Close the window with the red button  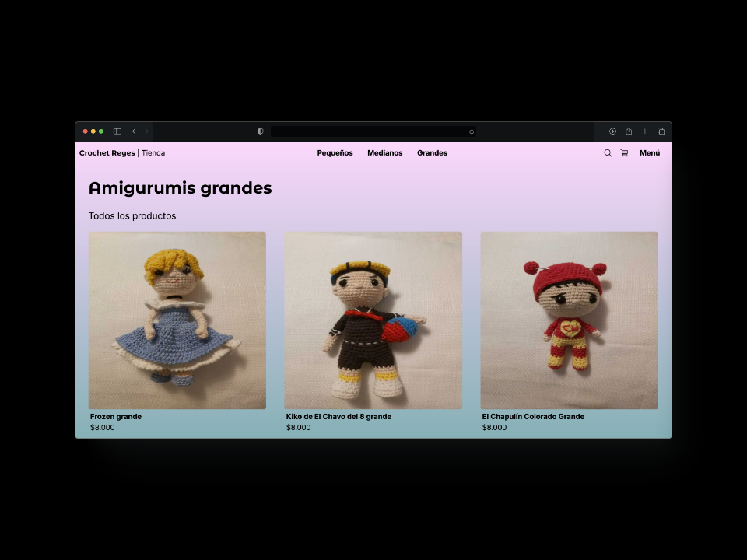(86, 131)
